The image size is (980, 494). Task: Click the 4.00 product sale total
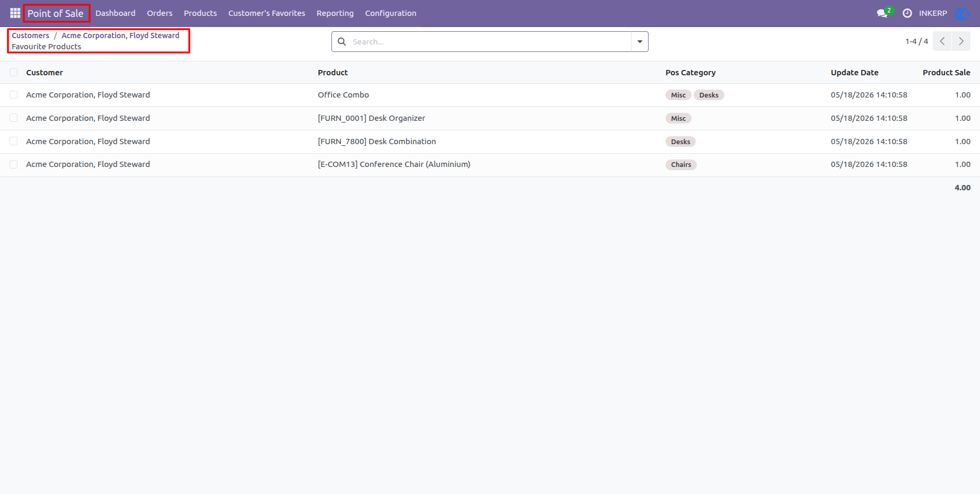[962, 188]
